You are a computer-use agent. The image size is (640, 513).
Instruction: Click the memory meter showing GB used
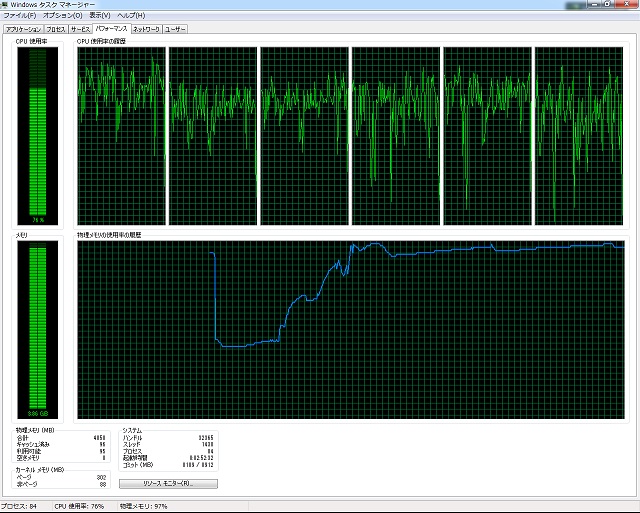[x=38, y=330]
